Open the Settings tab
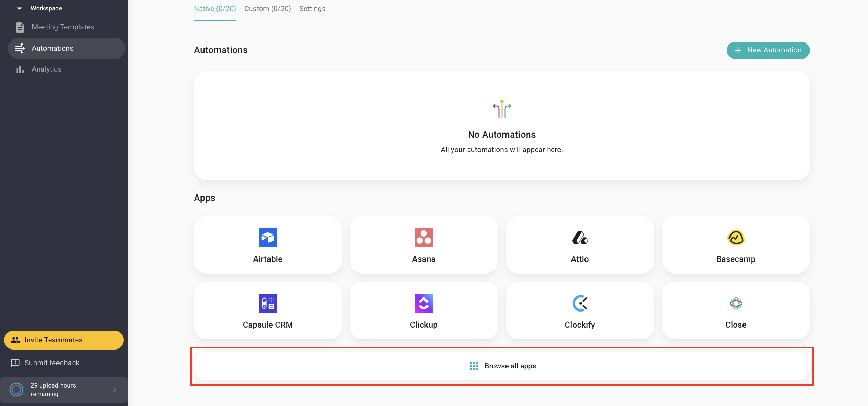 click(312, 9)
